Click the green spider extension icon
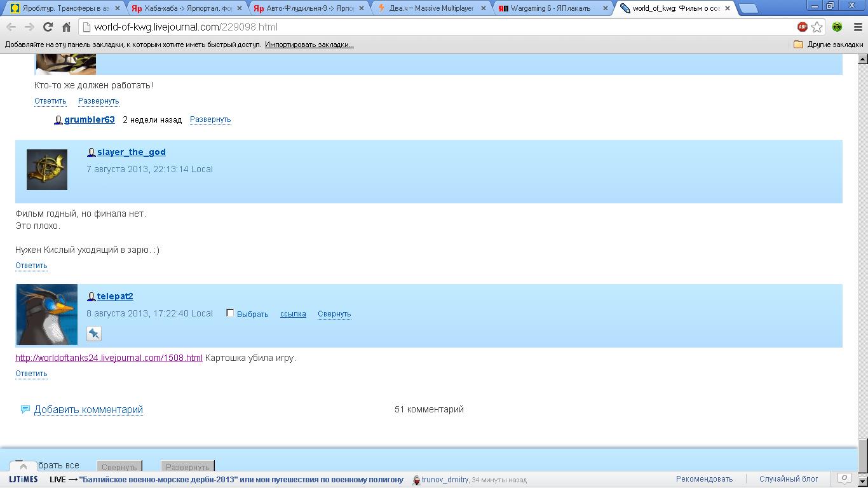The width and height of the screenshot is (868, 488). tap(837, 27)
